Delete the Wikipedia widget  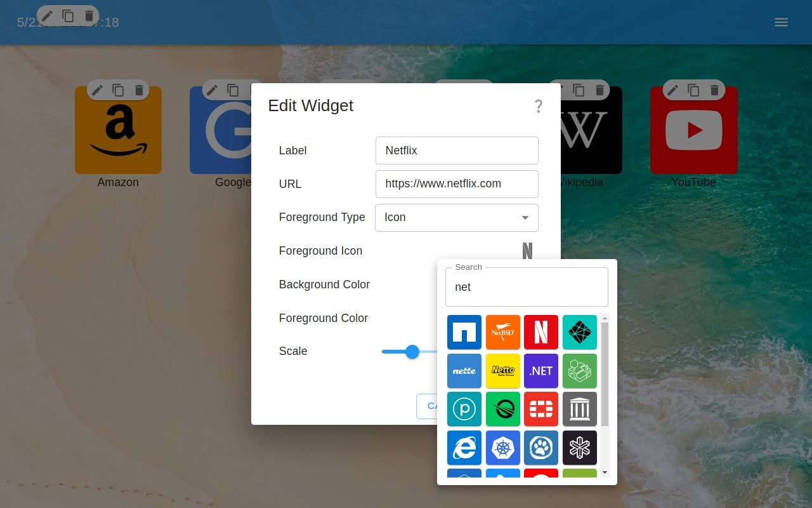click(x=599, y=90)
